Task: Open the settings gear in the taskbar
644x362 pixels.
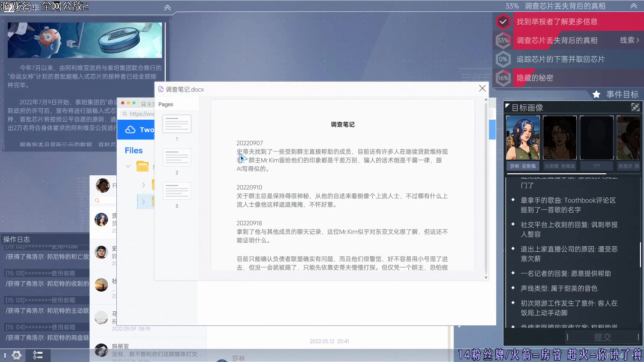Action: [16, 355]
